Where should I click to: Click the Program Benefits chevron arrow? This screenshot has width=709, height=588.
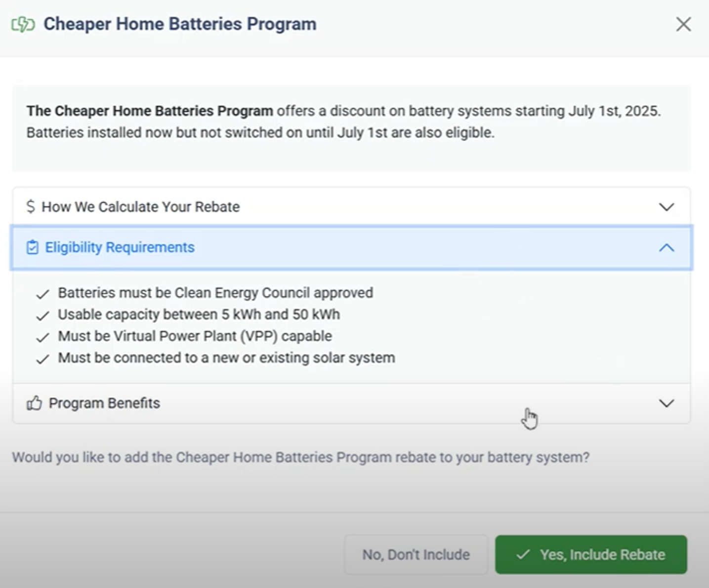[x=666, y=403]
